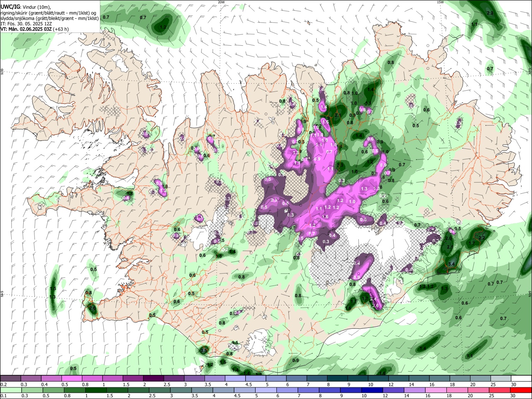The image size is (532, 399).
Task: Click the darkest purple swatch between 2 and 2.5
Action: click(153, 379)
